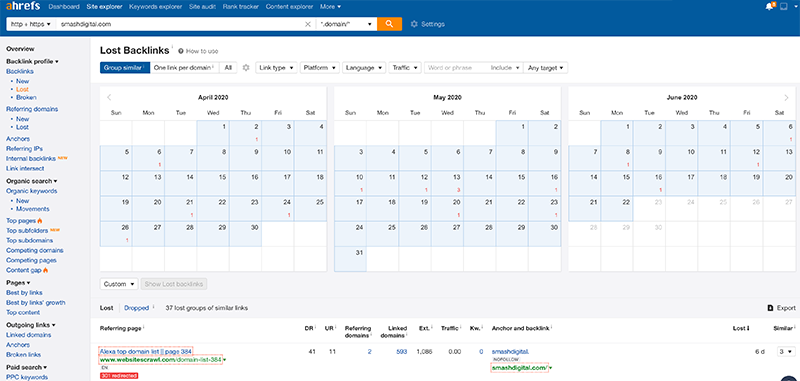Open the How to use help
The width and height of the screenshot is (800, 381).
[198, 51]
